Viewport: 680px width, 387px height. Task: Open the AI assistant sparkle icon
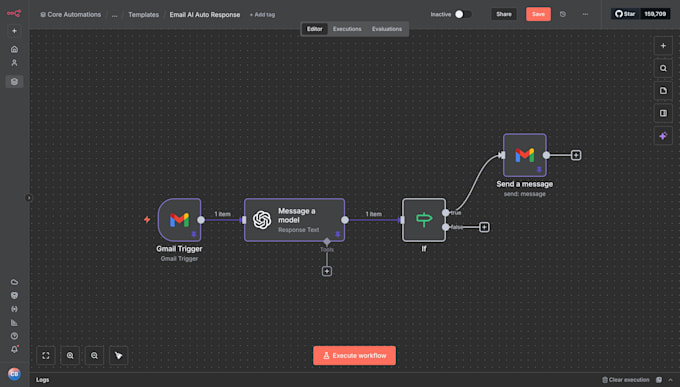pos(663,136)
